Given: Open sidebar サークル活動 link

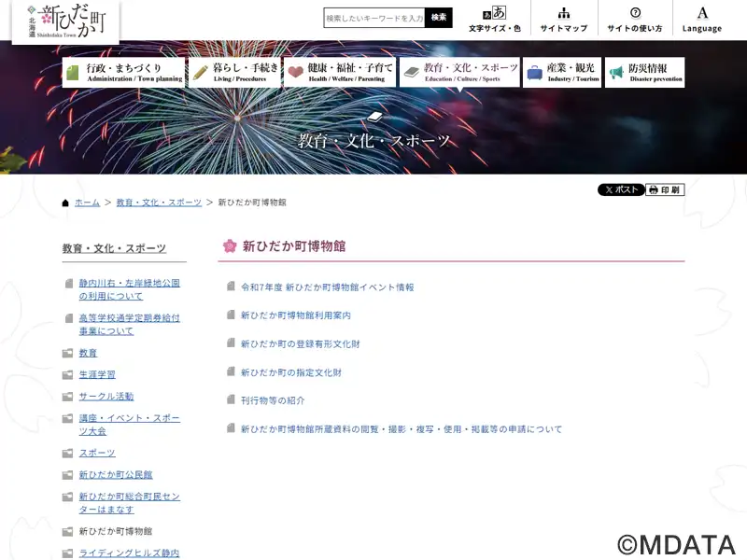Looking at the screenshot, I should (106, 397).
